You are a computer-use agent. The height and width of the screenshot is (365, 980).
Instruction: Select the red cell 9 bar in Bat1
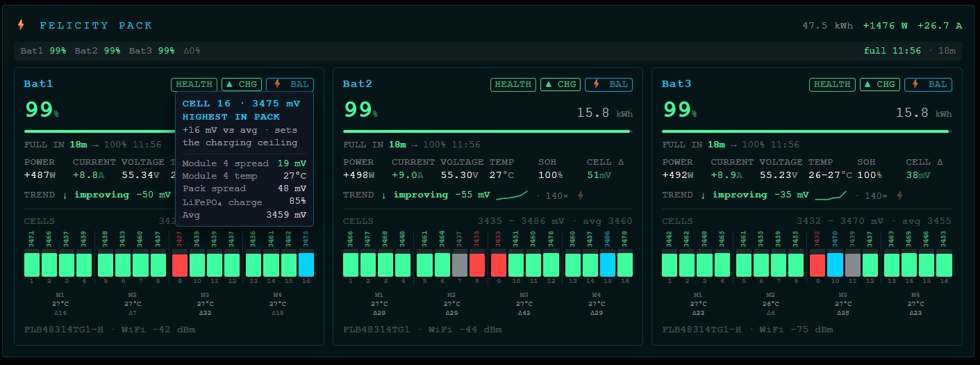pos(180,265)
